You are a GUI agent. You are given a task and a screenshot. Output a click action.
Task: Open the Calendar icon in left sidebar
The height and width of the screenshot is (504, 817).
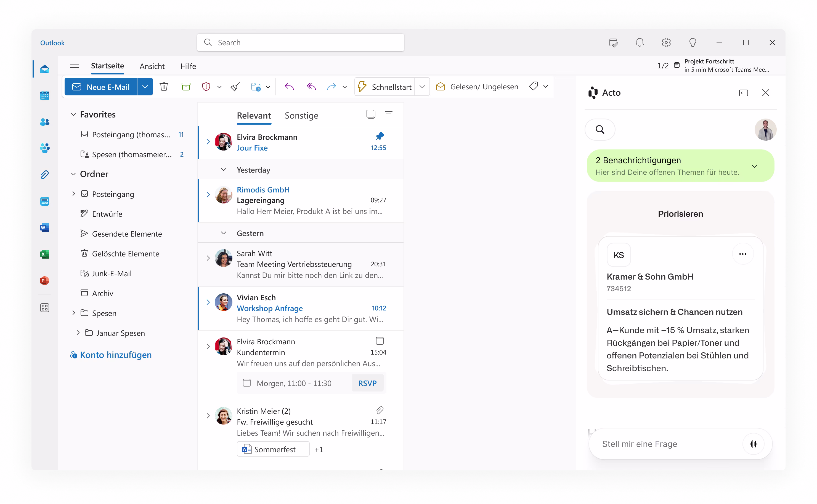pos(45,96)
